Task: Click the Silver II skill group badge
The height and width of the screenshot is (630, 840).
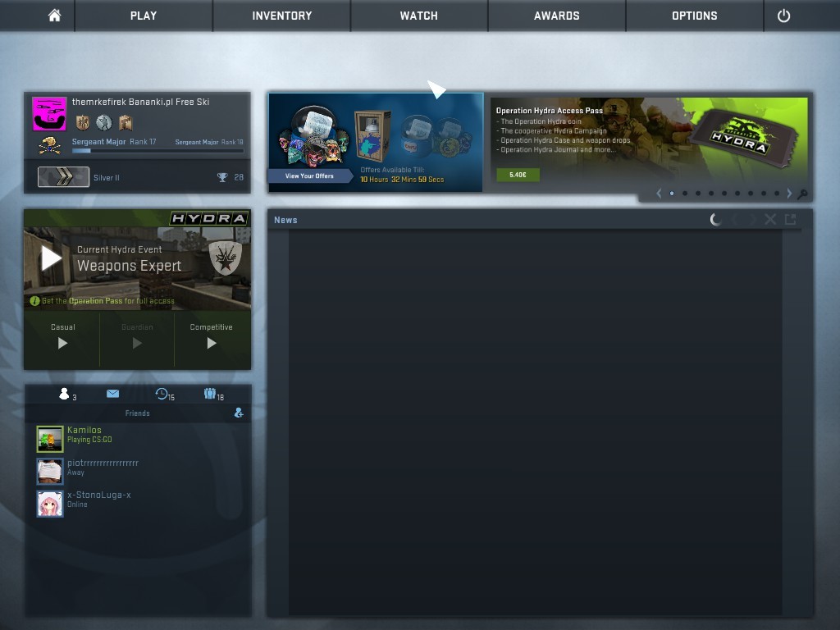Action: click(x=63, y=177)
